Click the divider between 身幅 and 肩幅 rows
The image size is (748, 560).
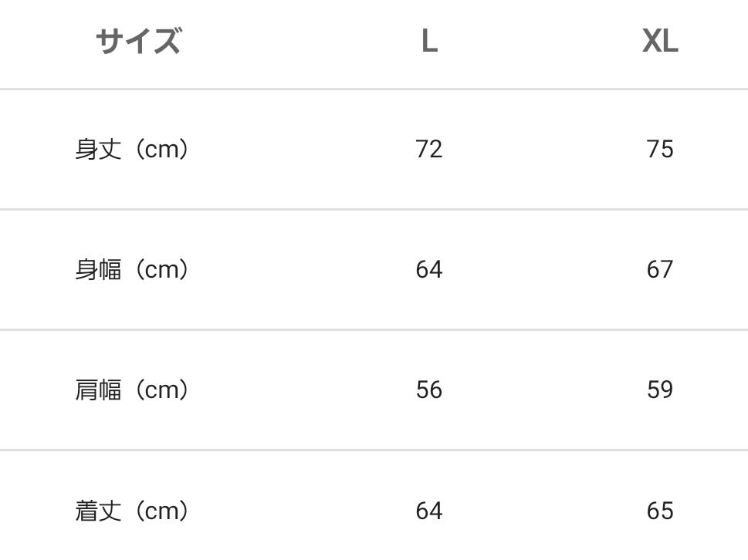click(374, 330)
